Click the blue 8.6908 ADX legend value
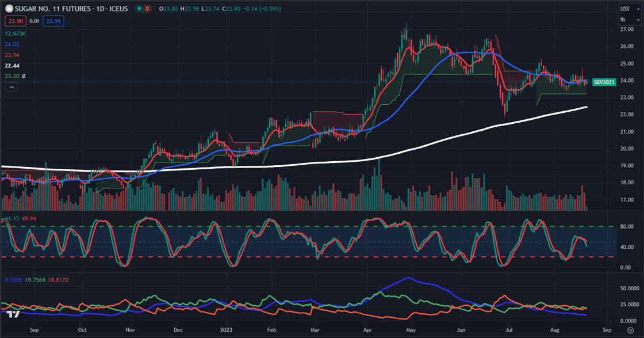 click(14, 280)
